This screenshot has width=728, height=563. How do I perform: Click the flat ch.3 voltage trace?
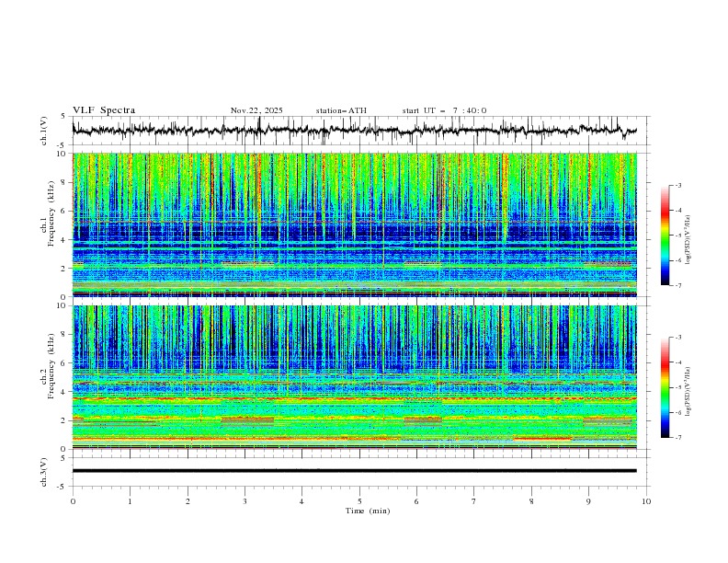click(354, 471)
